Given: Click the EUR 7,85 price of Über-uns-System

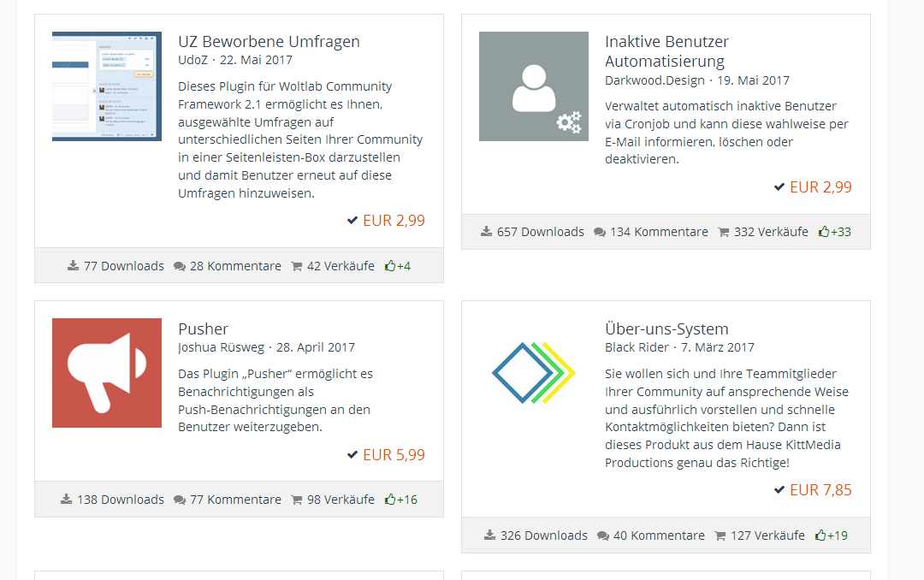Looking at the screenshot, I should (820, 490).
